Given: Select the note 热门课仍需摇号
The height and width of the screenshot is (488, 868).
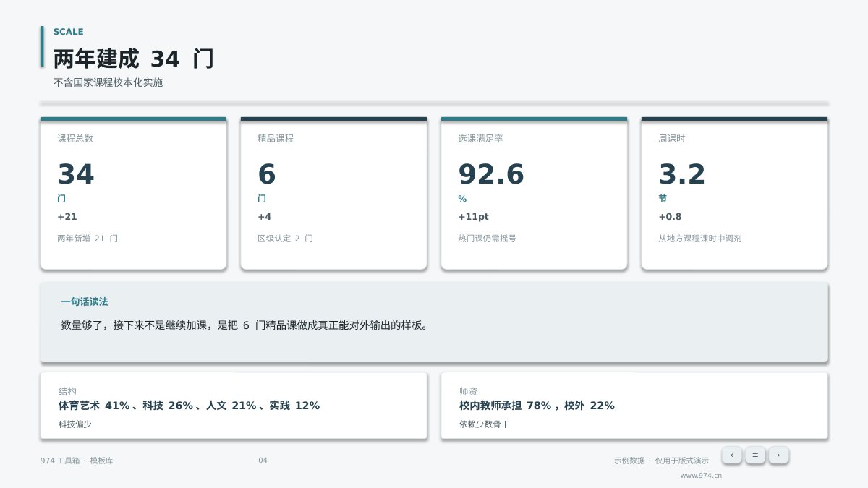Looking at the screenshot, I should (x=487, y=239).
